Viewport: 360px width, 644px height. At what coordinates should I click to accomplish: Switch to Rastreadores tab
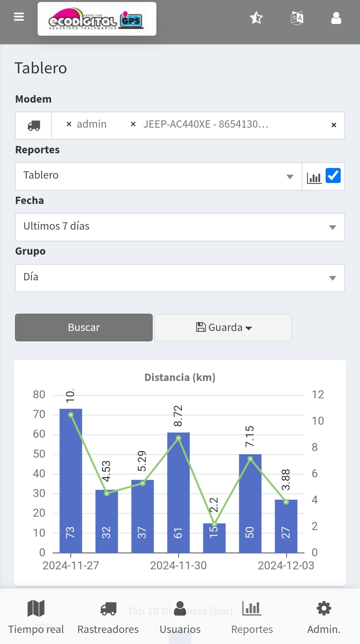108,616
